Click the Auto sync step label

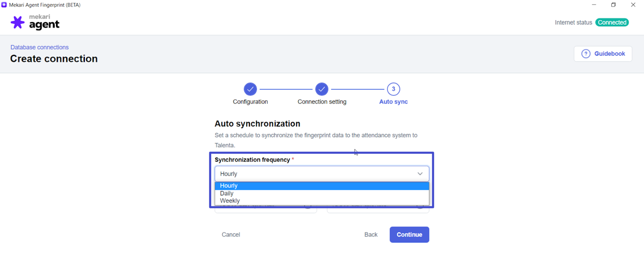(393, 102)
